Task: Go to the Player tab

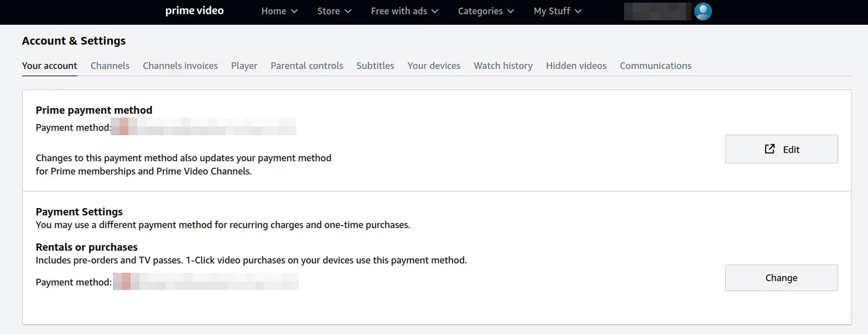Action: pos(244,66)
